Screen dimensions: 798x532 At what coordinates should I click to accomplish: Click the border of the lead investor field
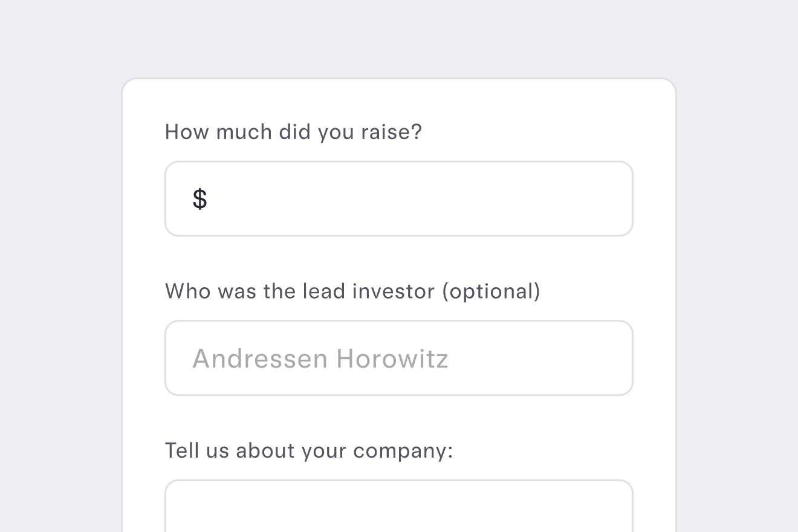[x=398, y=321]
